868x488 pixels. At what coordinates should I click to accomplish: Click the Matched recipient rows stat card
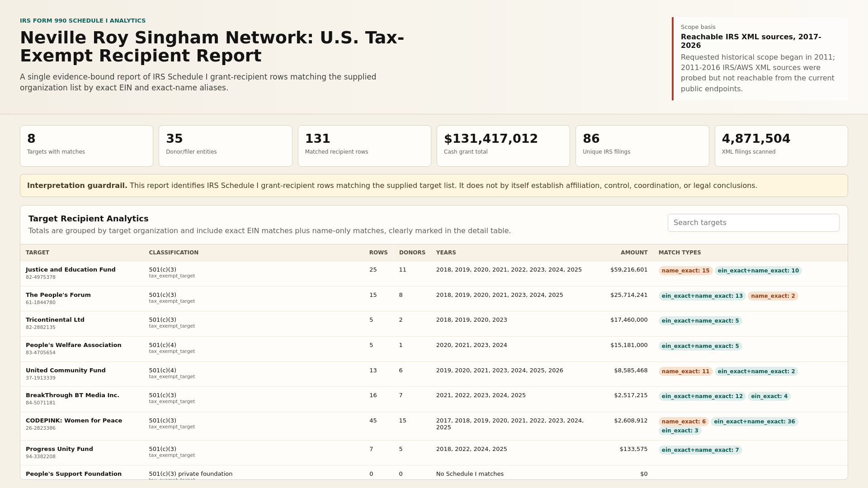click(x=364, y=146)
